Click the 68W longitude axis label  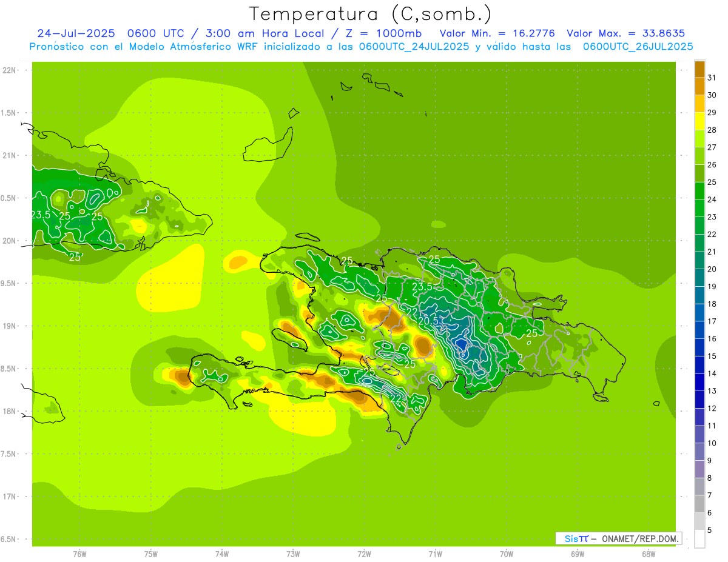(648, 554)
